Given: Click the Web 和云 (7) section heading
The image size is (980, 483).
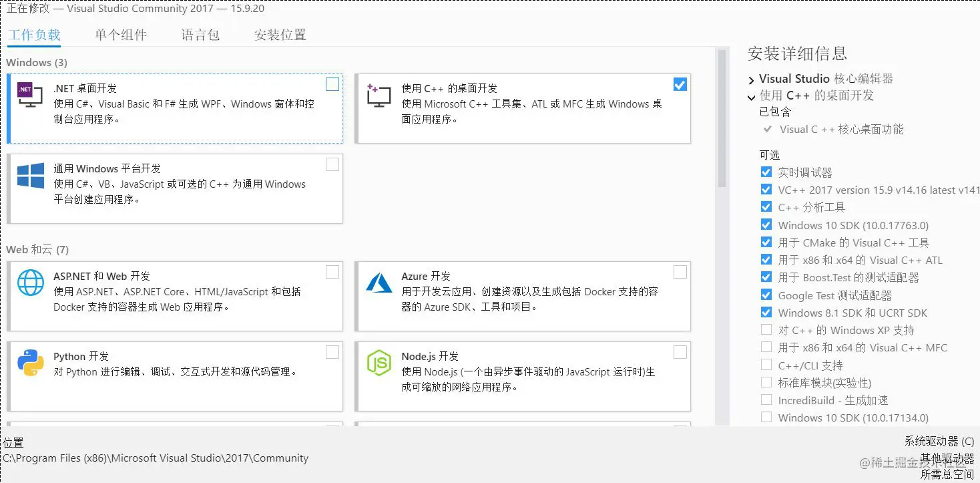Looking at the screenshot, I should [37, 250].
